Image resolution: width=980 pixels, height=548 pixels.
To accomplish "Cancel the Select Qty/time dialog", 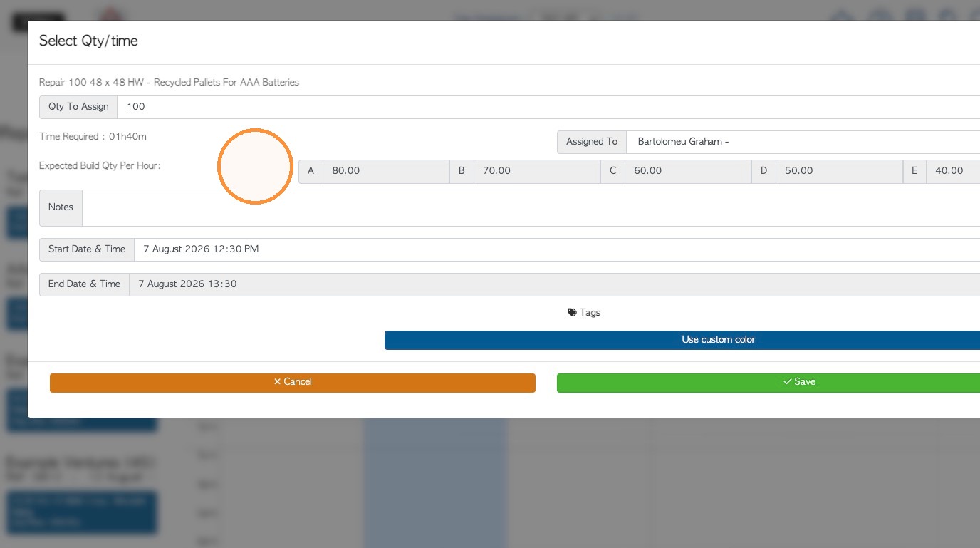I will [x=293, y=382].
